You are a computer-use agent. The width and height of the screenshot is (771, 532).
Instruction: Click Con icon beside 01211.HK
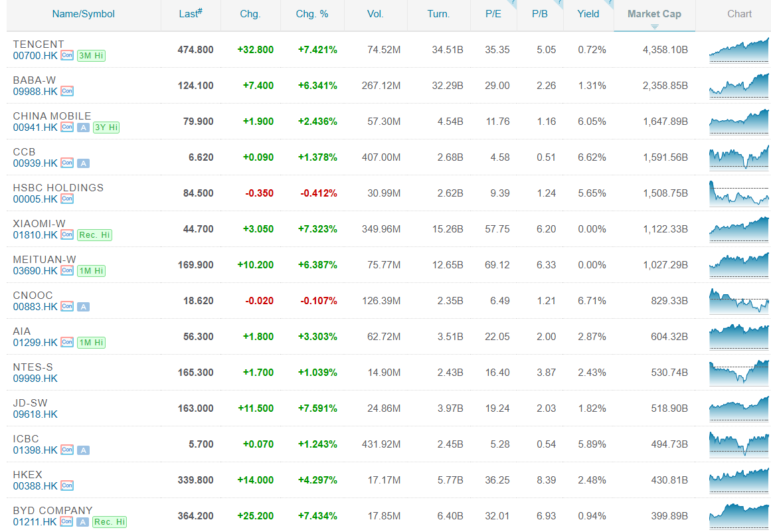tap(67, 521)
